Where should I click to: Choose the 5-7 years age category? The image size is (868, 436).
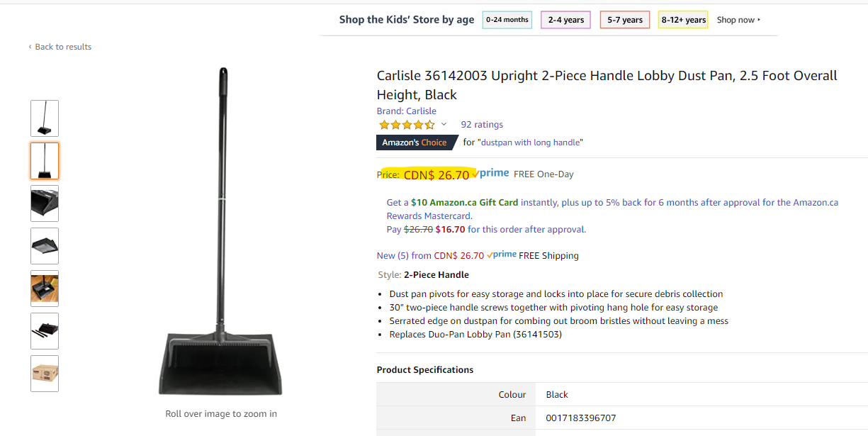pyautogui.click(x=625, y=20)
